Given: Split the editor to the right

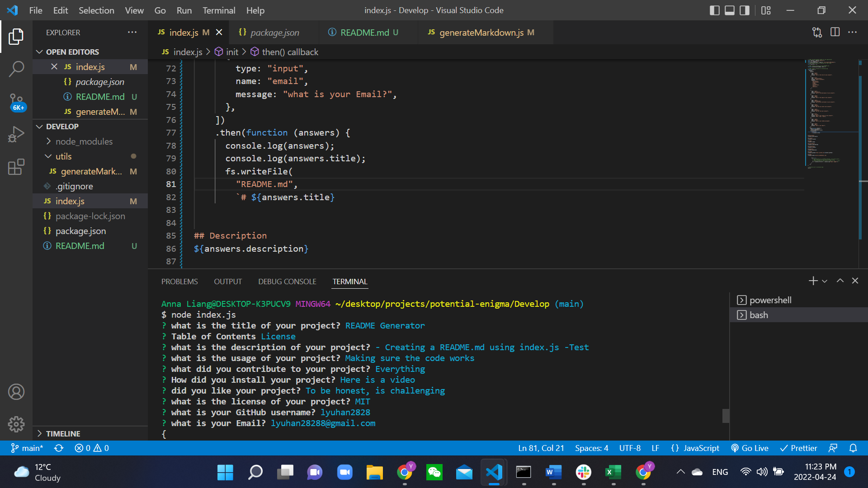Looking at the screenshot, I should (x=835, y=32).
